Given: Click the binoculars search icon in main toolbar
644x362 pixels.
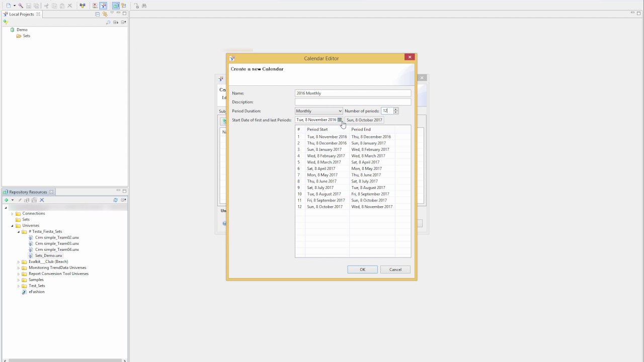Looking at the screenshot, I should [x=144, y=6].
